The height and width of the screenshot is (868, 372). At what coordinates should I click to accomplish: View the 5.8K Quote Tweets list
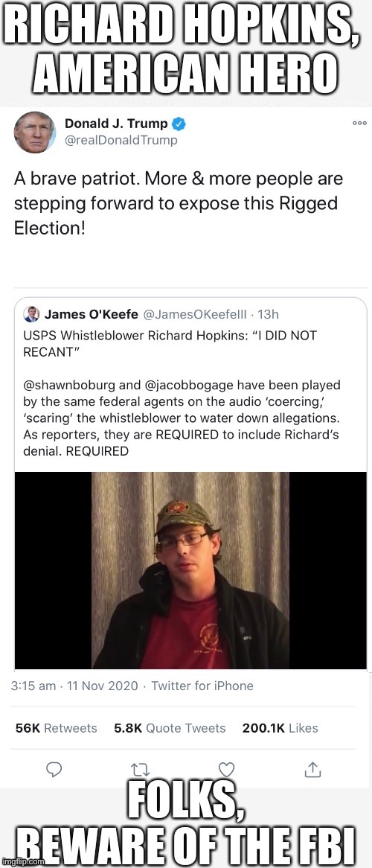pos(170,728)
